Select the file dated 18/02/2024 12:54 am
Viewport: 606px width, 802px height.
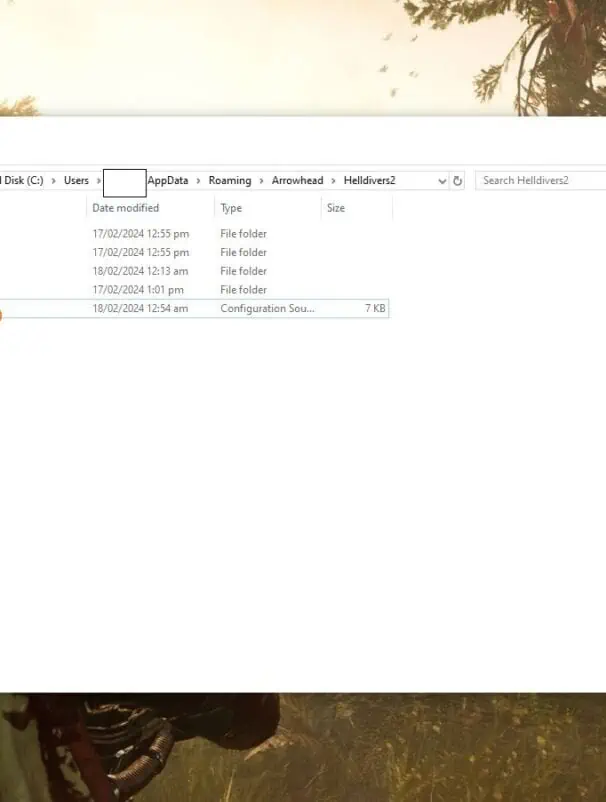coord(194,308)
